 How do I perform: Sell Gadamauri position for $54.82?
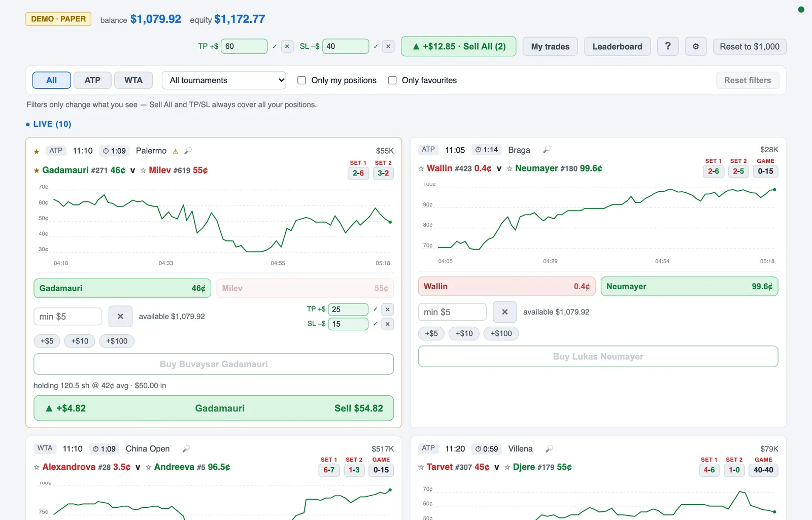(x=214, y=408)
